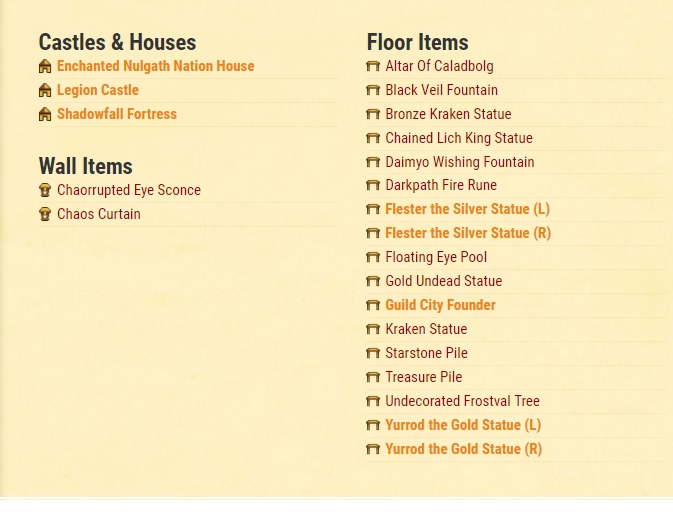The height and width of the screenshot is (527, 673).
Task: Click the floor item icon beside Altar Of Caladbolg
Action: 373,66
